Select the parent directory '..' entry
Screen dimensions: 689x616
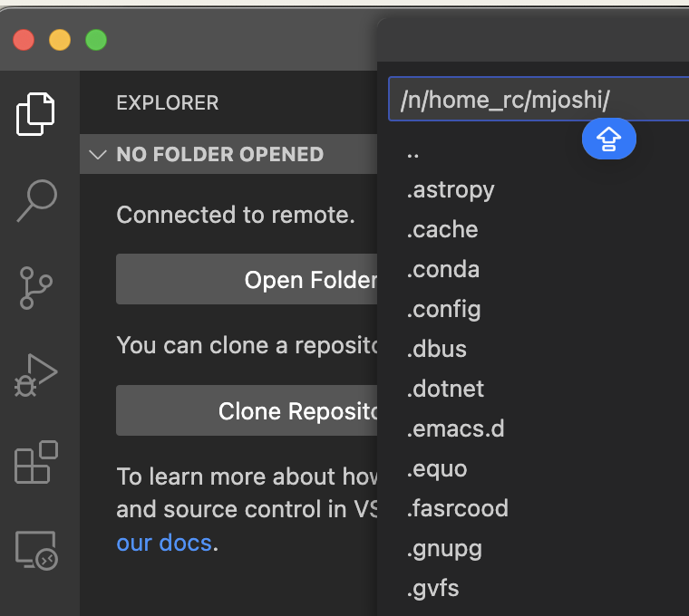[x=413, y=150]
